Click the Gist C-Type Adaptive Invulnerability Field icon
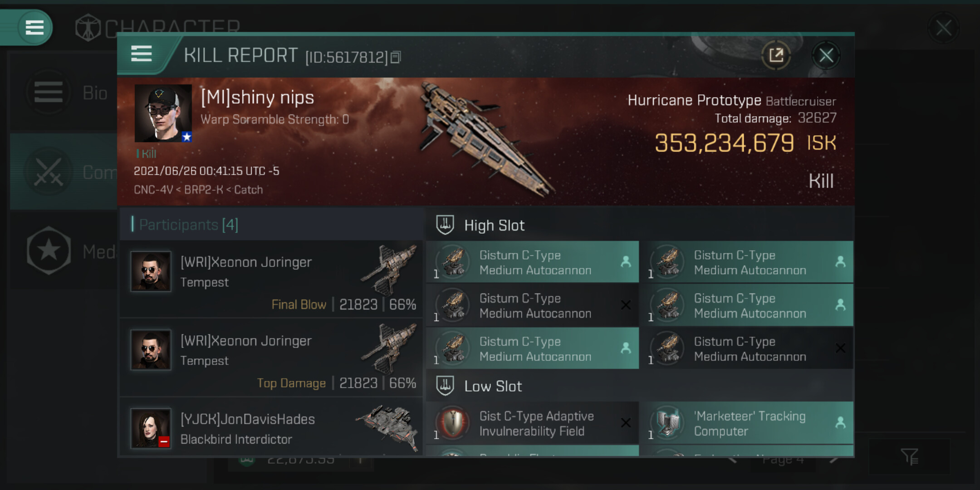This screenshot has width=980, height=490. tap(453, 423)
